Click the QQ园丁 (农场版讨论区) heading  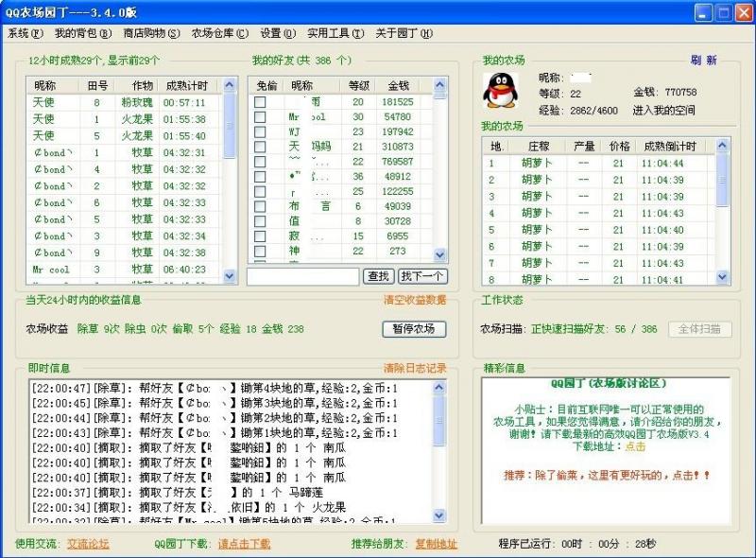point(609,383)
